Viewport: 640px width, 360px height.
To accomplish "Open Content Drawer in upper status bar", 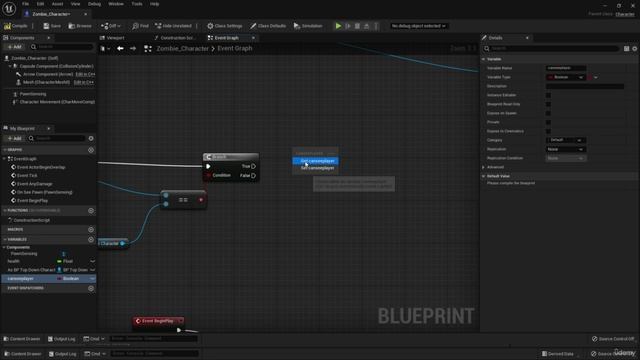I will tap(22, 339).
